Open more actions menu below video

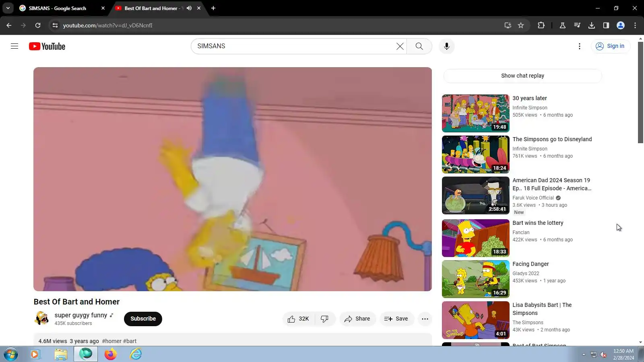pos(425,319)
